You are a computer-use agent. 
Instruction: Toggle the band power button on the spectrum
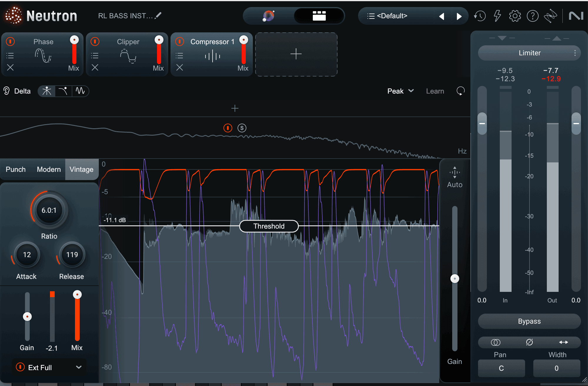(228, 128)
